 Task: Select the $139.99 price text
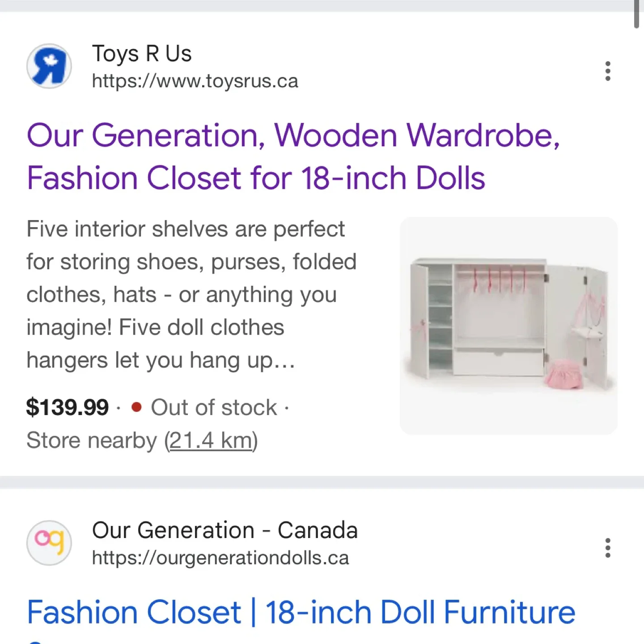click(67, 407)
